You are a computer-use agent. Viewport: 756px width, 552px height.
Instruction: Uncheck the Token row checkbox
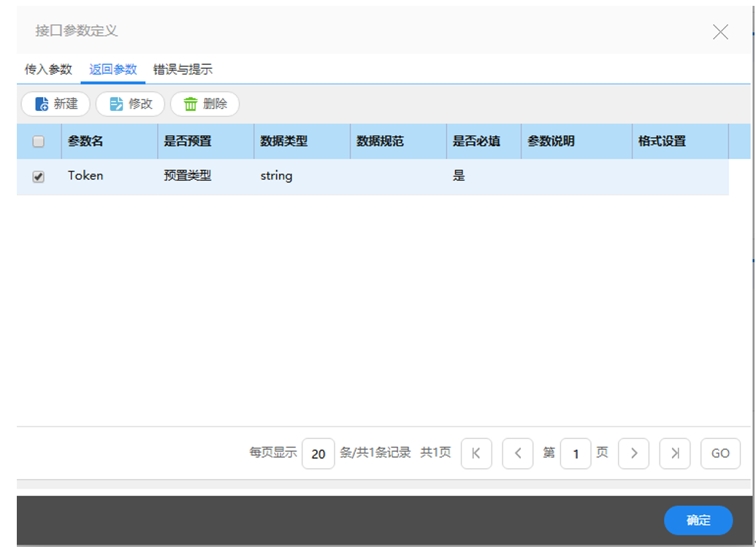39,177
